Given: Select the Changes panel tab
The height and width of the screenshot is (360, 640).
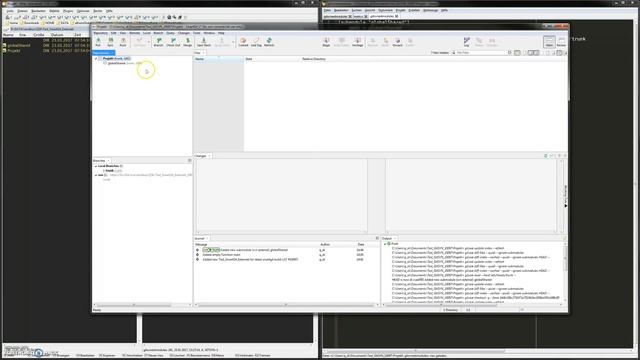Looking at the screenshot, I should pos(202,156).
